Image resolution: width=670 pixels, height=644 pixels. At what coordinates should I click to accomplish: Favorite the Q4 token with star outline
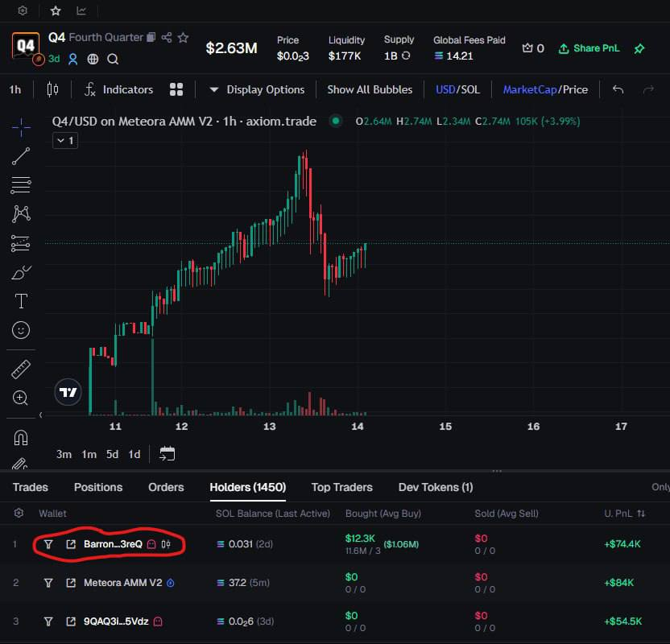pyautogui.click(x=184, y=38)
